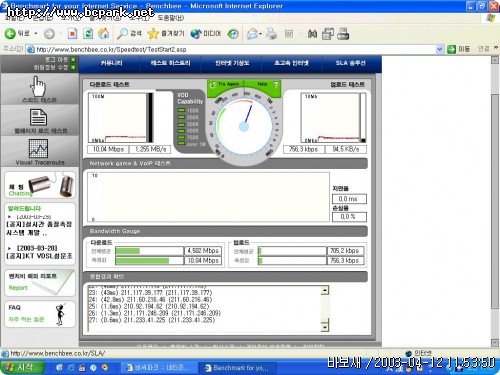Click the green Try Again button
500x375 pixels.
(x=225, y=85)
